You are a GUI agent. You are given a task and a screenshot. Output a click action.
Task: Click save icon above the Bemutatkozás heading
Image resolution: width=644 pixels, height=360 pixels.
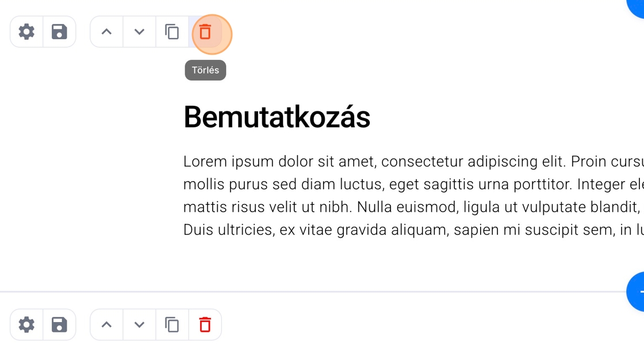pos(59,32)
